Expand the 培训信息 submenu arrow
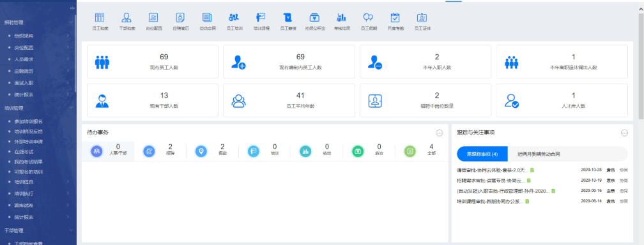 67,181
